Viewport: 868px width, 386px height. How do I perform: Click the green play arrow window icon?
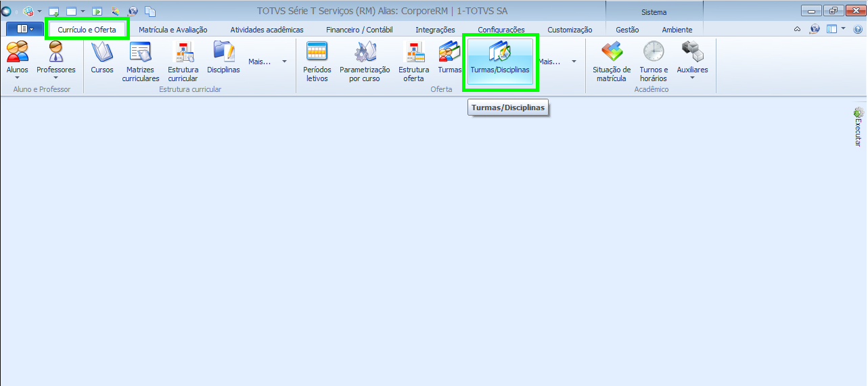[x=97, y=11]
